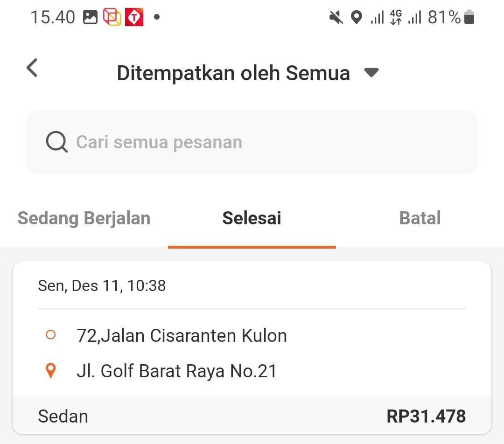Open the 72,Jalan Cisaranten Kulon pickup address
504x444 pixels.
pos(182,335)
